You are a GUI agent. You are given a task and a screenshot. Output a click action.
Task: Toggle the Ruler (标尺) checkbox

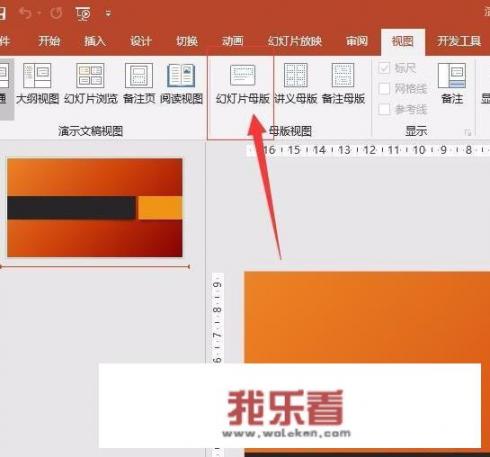click(x=384, y=68)
